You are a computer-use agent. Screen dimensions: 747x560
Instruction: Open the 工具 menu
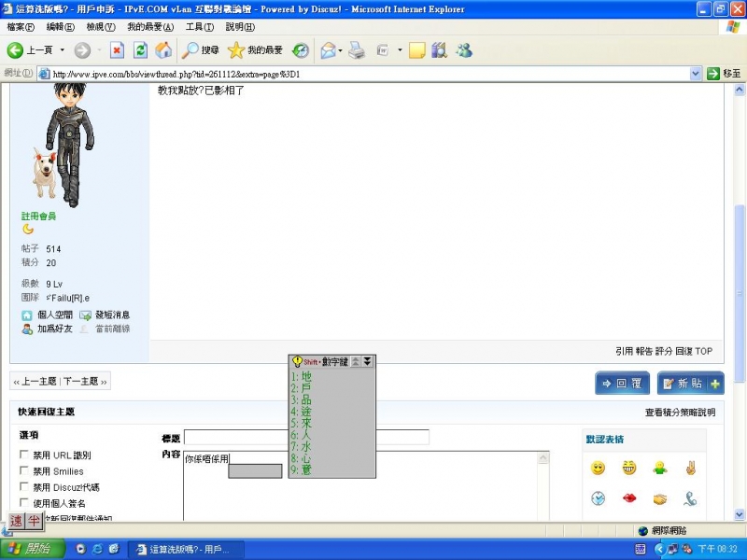click(200, 27)
